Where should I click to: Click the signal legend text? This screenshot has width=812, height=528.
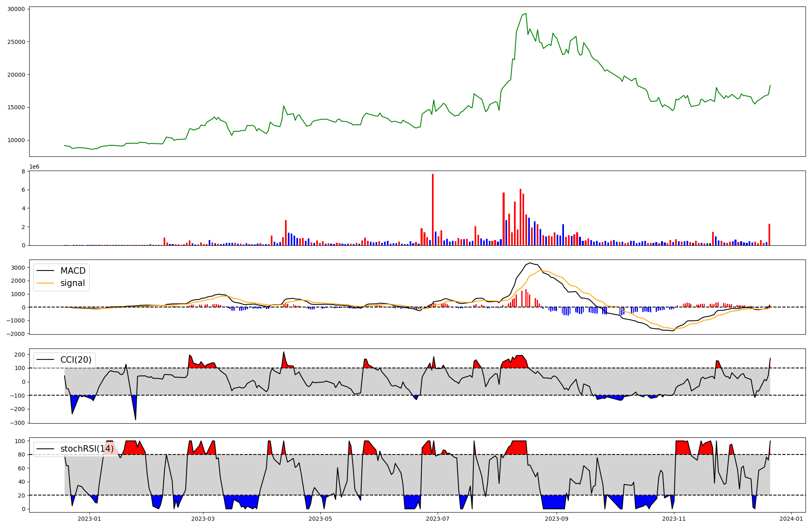(72, 283)
